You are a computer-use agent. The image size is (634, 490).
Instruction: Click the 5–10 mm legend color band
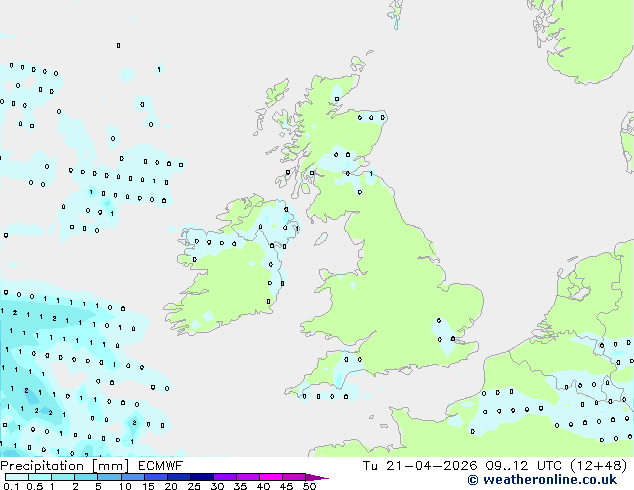[109, 477]
